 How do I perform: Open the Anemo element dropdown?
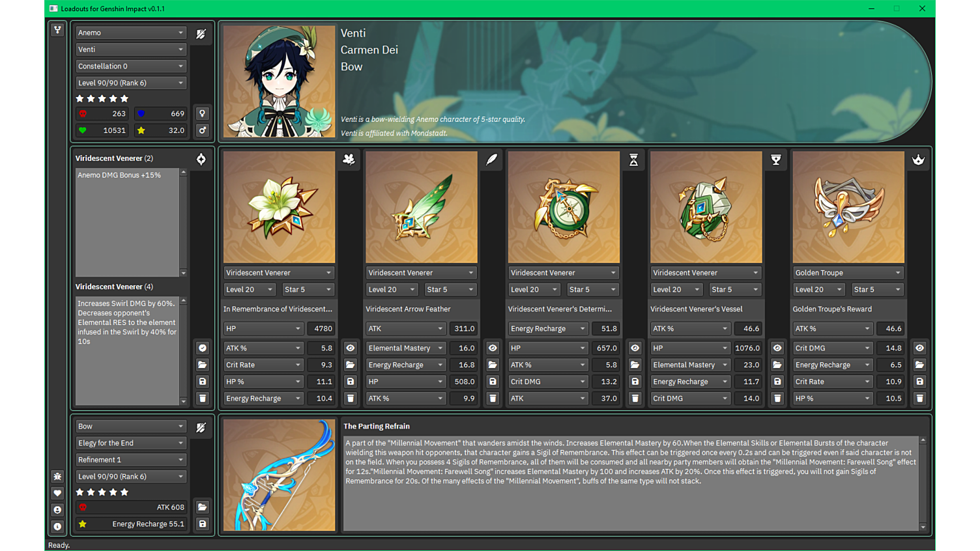coord(131,33)
